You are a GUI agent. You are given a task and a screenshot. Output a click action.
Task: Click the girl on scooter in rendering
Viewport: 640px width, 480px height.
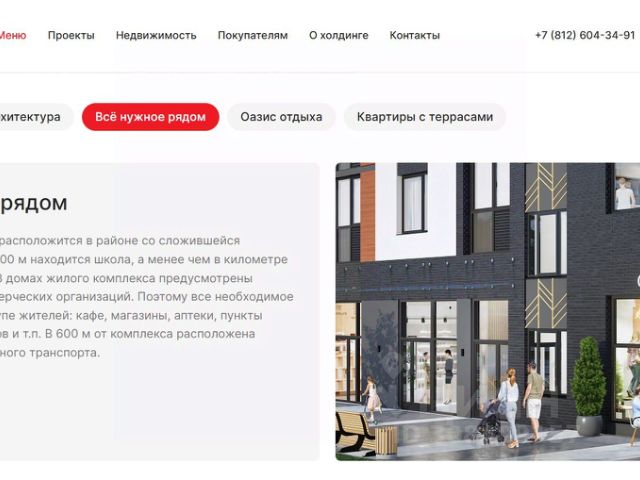pos(371,398)
